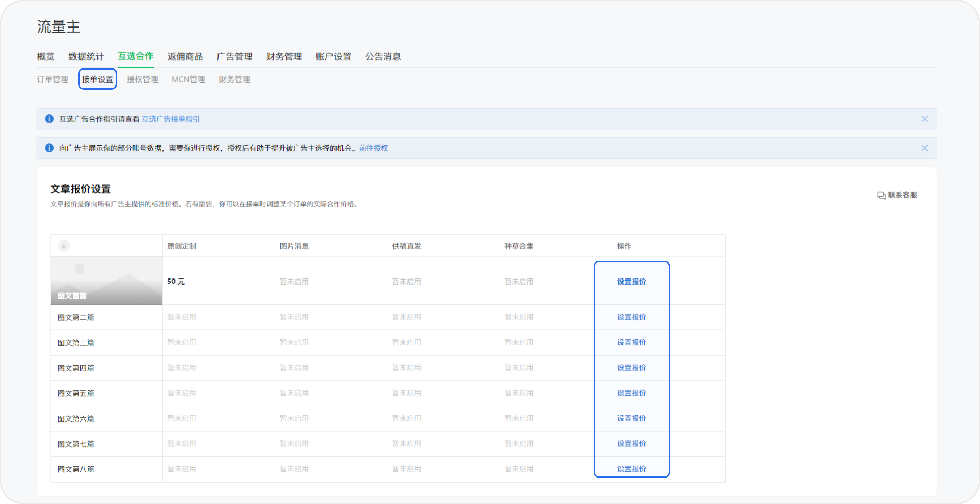Click the account avatar icon in table header
The image size is (980, 504).
[64, 246]
